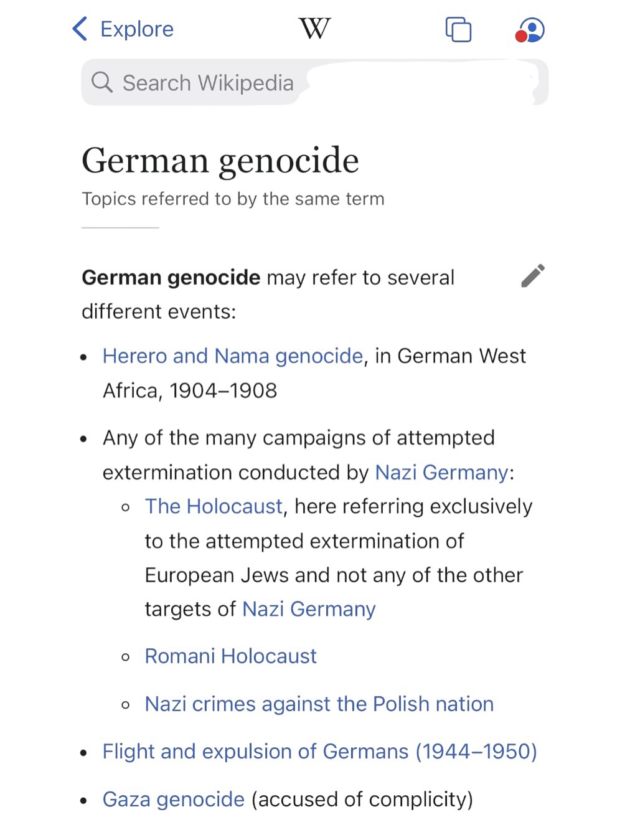
Task: Tap the magnifying glass search icon
Action: [102, 82]
